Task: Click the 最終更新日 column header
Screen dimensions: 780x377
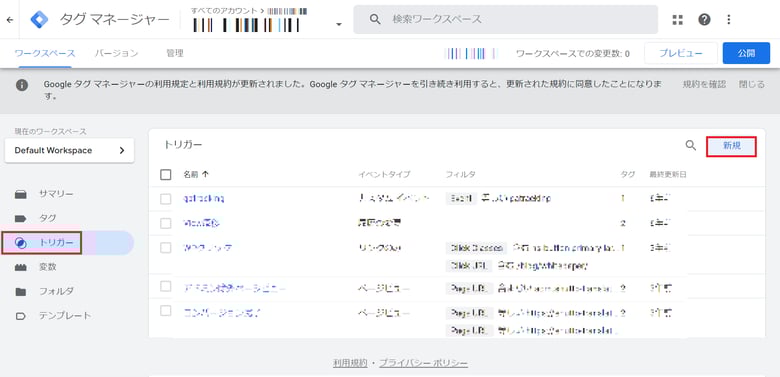Action: click(x=668, y=175)
